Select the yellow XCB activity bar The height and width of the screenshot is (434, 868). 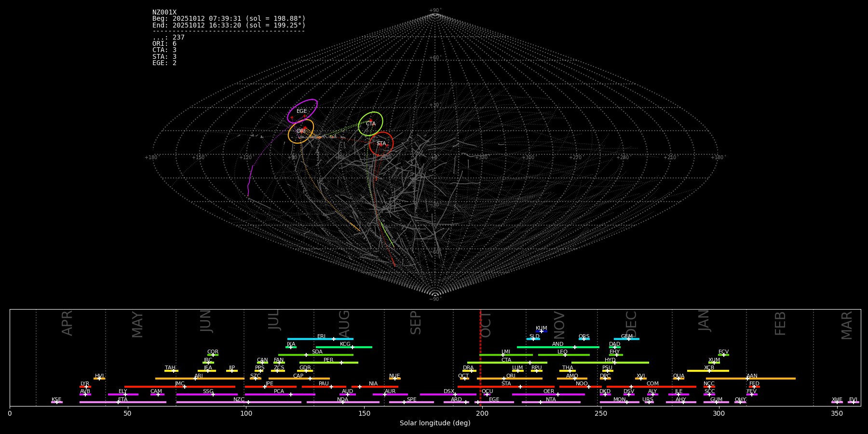tap(708, 371)
